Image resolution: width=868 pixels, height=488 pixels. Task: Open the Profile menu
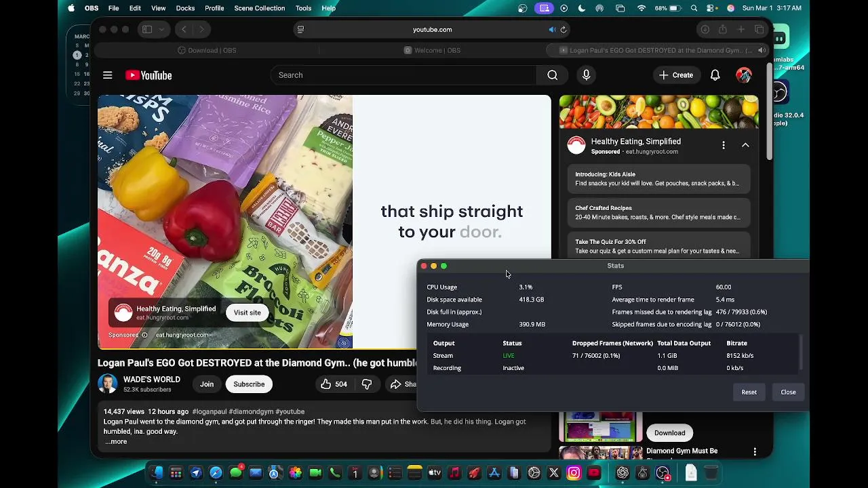(214, 8)
